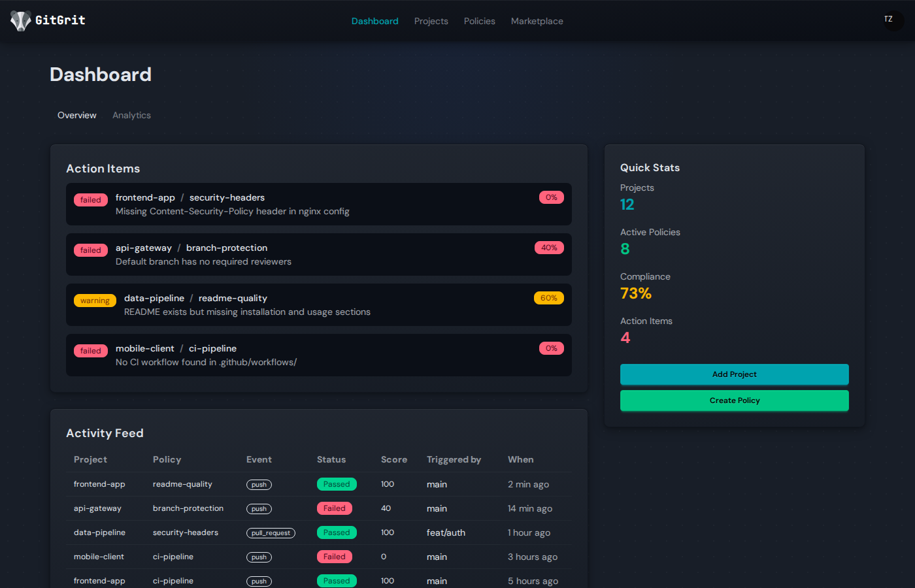Click data-pipeline in the Activity Feed

(x=99, y=532)
